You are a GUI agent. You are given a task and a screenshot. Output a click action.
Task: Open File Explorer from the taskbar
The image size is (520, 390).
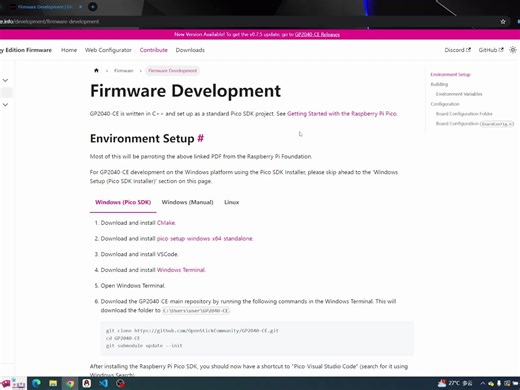(x=53, y=383)
